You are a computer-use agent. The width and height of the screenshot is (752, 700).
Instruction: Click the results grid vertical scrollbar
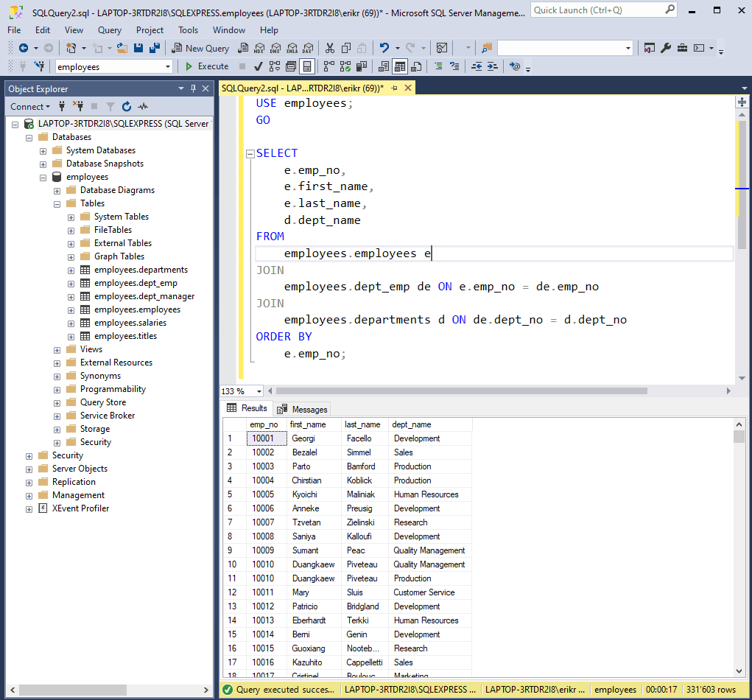tap(739, 437)
